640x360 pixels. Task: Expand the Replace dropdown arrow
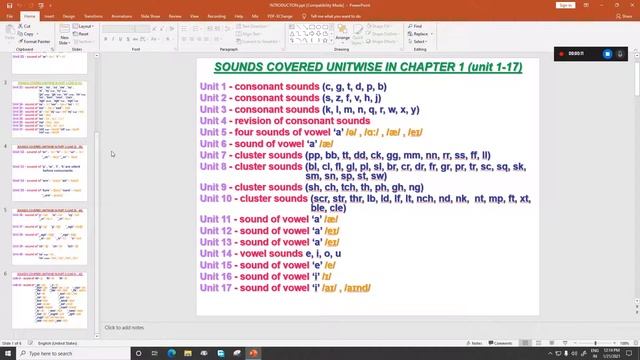click(x=431, y=34)
